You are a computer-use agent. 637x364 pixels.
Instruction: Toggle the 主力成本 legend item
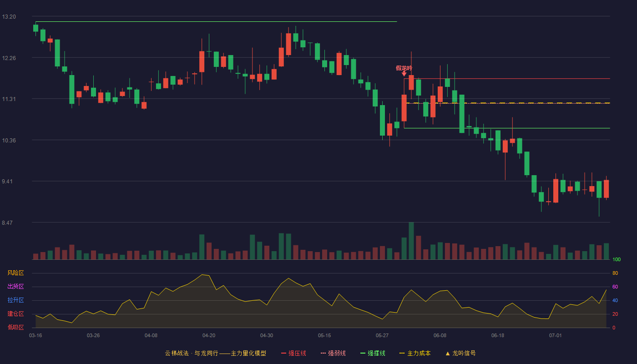pos(415,353)
